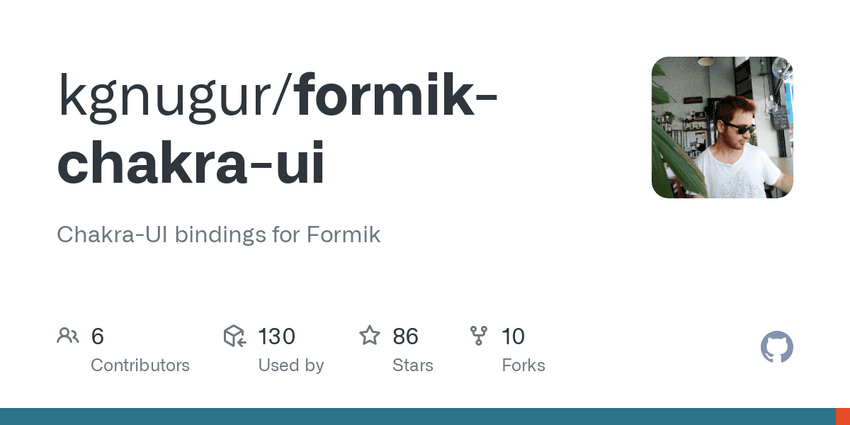Open the owner's avatar photo
The height and width of the screenshot is (425, 850).
722,127
